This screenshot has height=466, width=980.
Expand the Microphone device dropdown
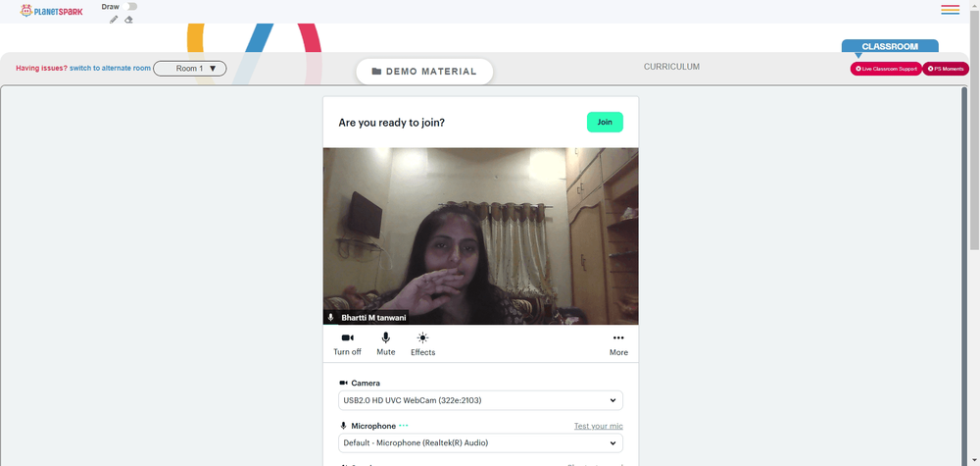(480, 442)
